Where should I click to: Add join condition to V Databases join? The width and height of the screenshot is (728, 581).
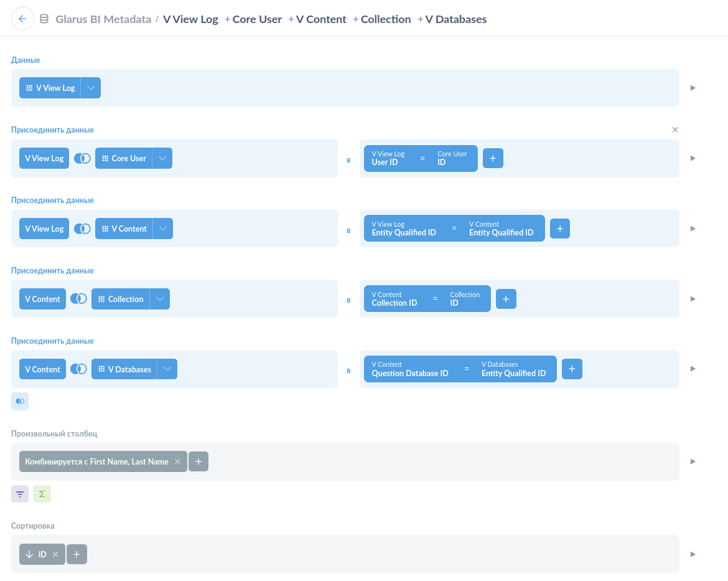click(x=572, y=369)
